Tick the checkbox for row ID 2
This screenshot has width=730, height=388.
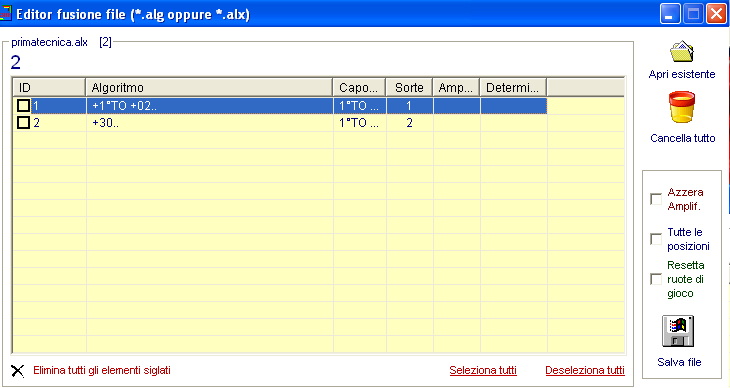23,123
